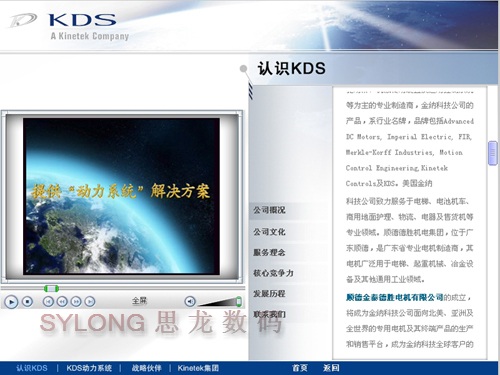
Task: Go to the KDS动力系统 tab
Action: (x=89, y=368)
